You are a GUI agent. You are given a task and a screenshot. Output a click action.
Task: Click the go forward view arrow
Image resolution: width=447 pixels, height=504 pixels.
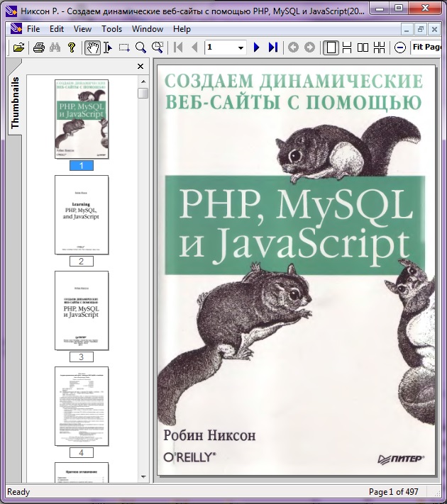tap(309, 47)
